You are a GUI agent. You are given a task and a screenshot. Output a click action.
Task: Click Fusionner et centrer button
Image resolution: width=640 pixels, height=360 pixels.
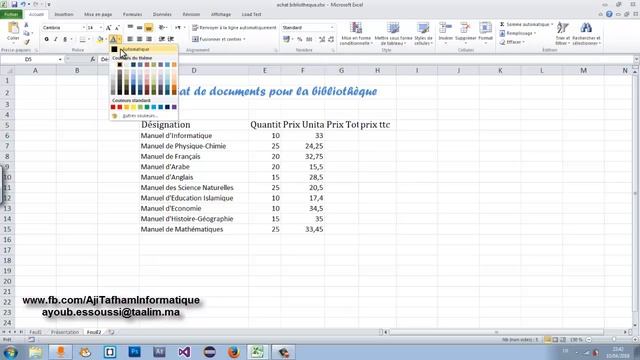(217, 39)
